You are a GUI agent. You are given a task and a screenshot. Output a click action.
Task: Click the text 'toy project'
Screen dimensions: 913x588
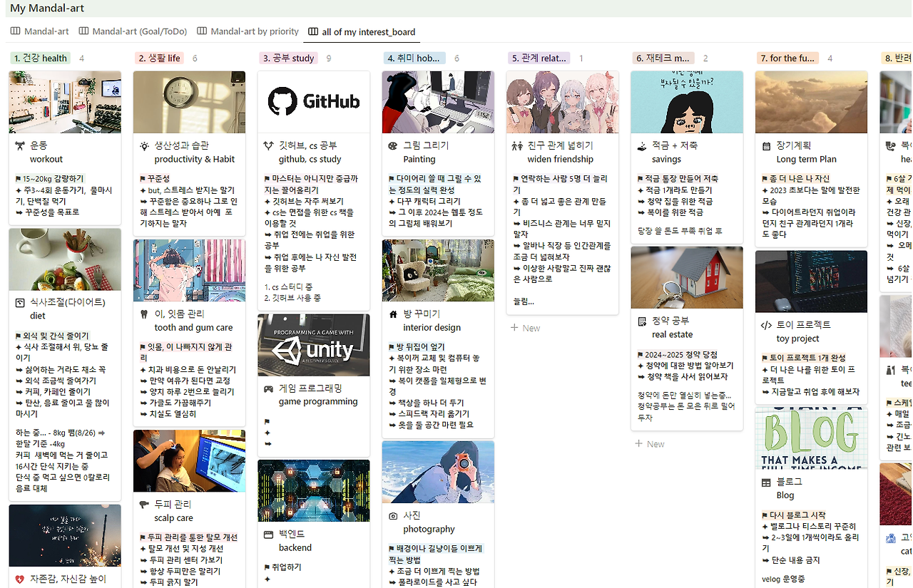[797, 339]
